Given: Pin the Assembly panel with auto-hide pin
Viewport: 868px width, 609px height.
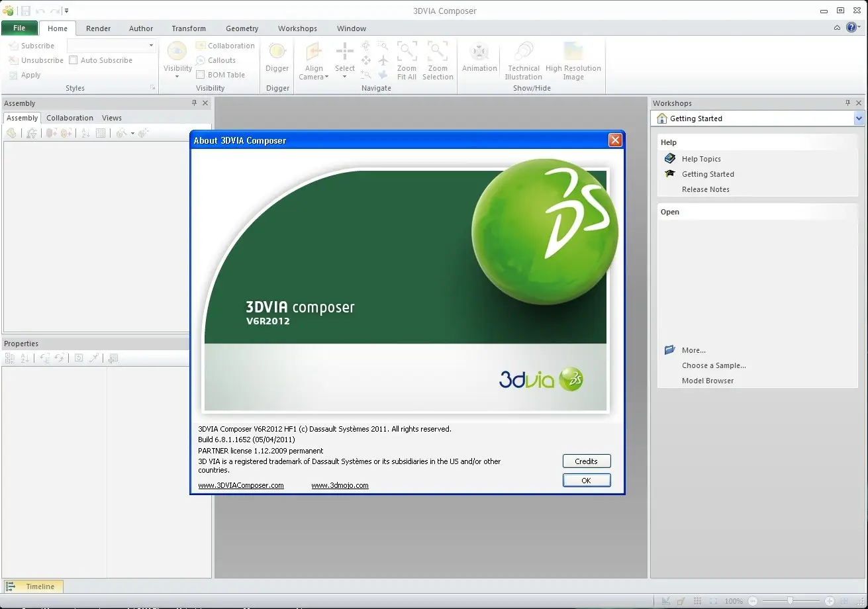Looking at the screenshot, I should (194, 103).
